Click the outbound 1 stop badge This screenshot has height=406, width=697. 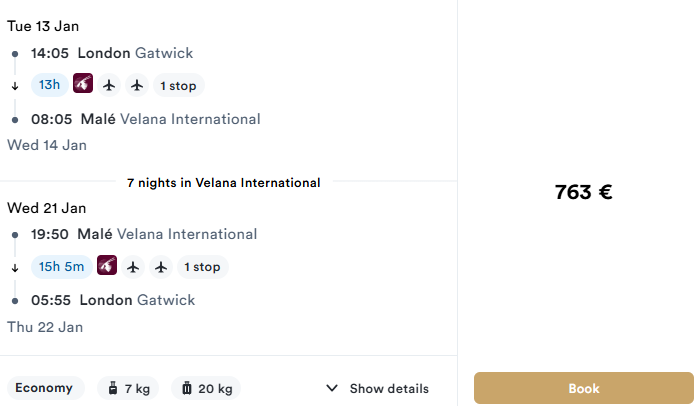[178, 85]
